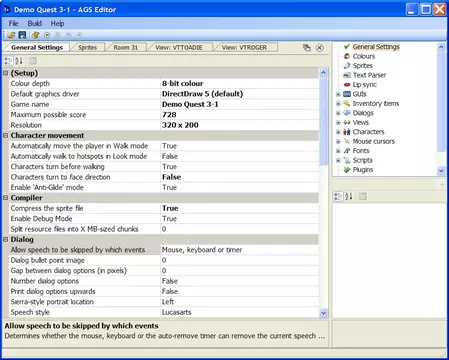Open the Build menu
This screenshot has height=360, width=449.
35,24
